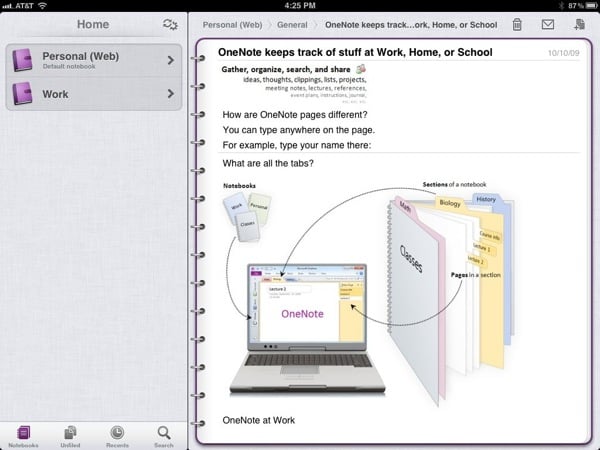Switch to the Search tab
Screen dimensions: 600x450
tap(164, 437)
